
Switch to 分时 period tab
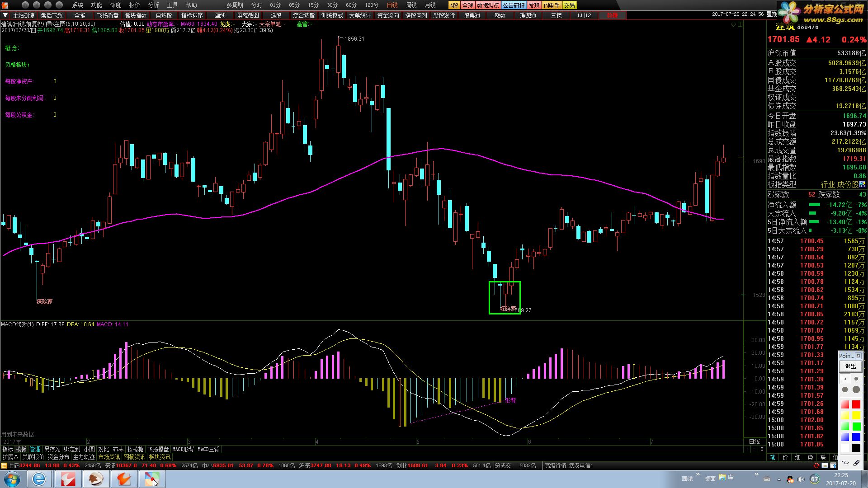pos(257,5)
